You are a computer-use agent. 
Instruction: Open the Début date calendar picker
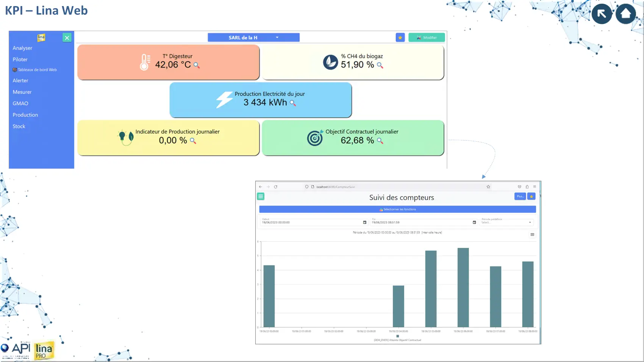point(364,222)
